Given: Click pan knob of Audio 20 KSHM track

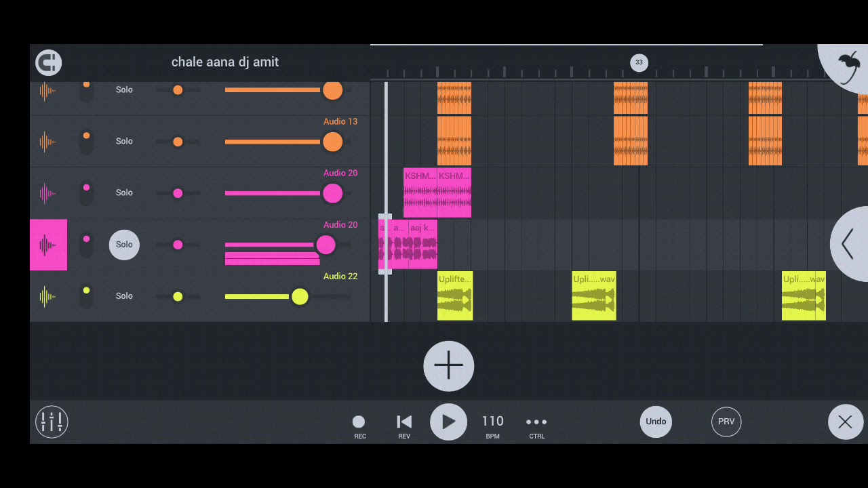Looking at the screenshot, I should (178, 193).
